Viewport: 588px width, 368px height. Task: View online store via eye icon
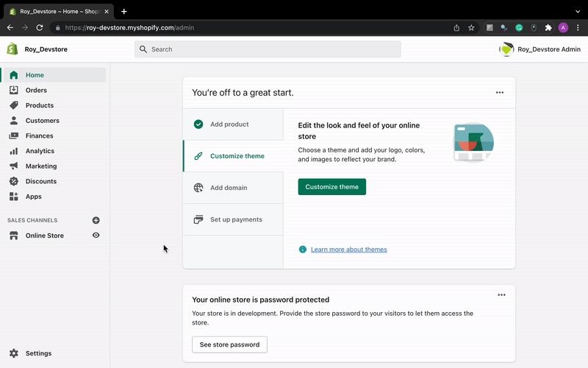click(96, 235)
